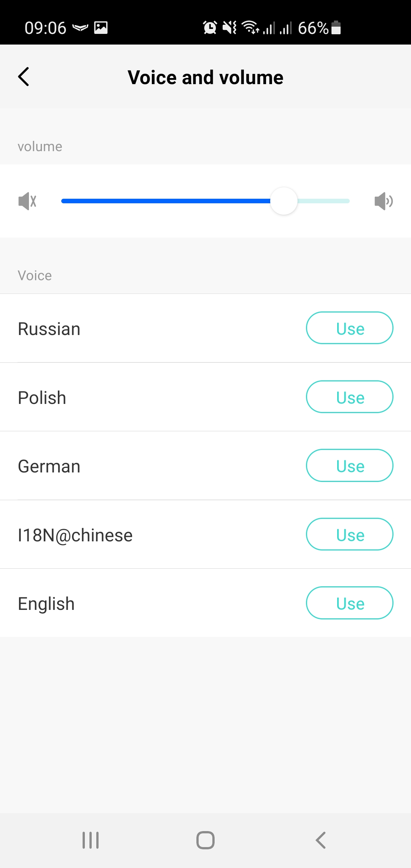The image size is (411, 868).
Task: Use the Russian voice
Action: point(349,328)
